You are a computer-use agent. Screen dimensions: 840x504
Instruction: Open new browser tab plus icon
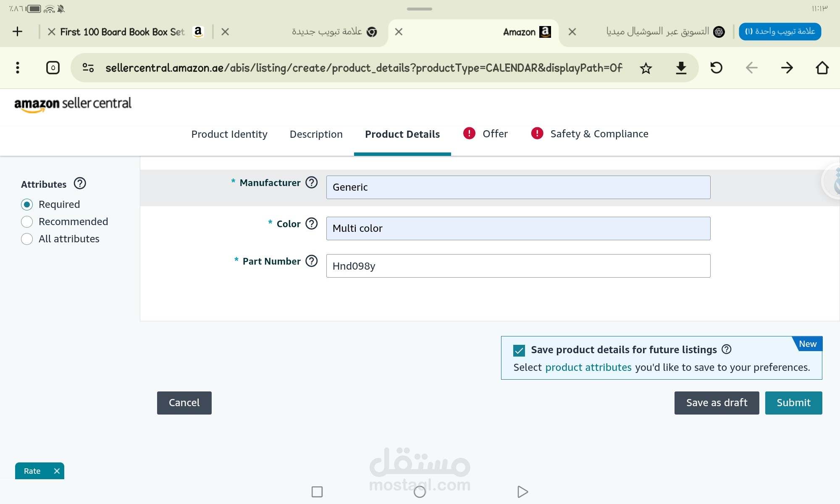(x=17, y=31)
